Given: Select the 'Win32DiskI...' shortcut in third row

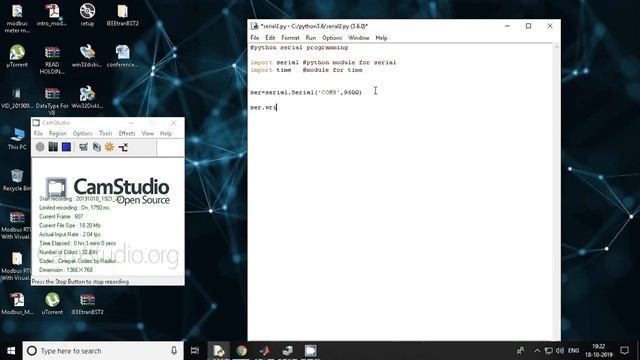Looking at the screenshot, I should [87, 98].
